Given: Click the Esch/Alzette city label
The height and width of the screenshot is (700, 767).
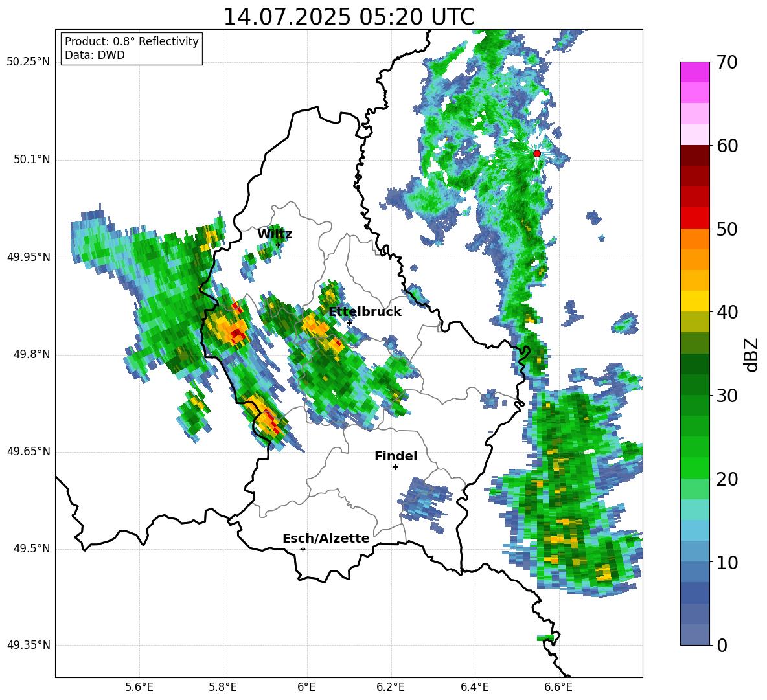Looking at the screenshot, I should point(326,538).
